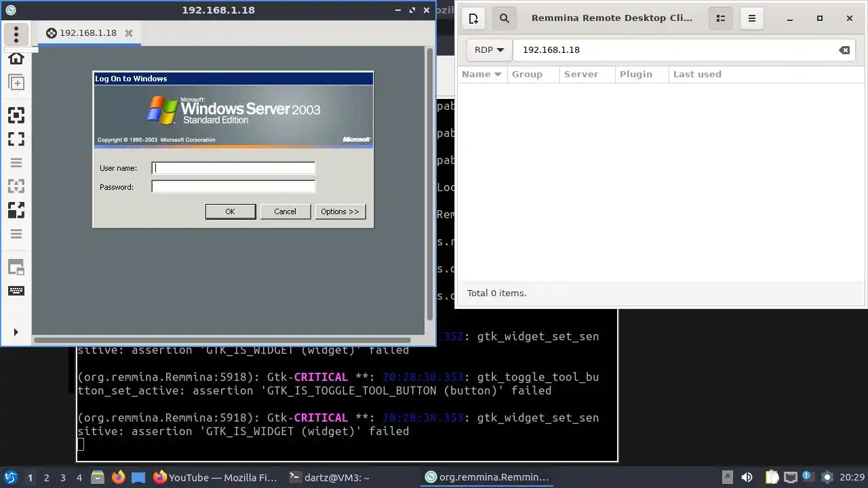Open the second three-line menu icon in sidebar

(x=16, y=234)
